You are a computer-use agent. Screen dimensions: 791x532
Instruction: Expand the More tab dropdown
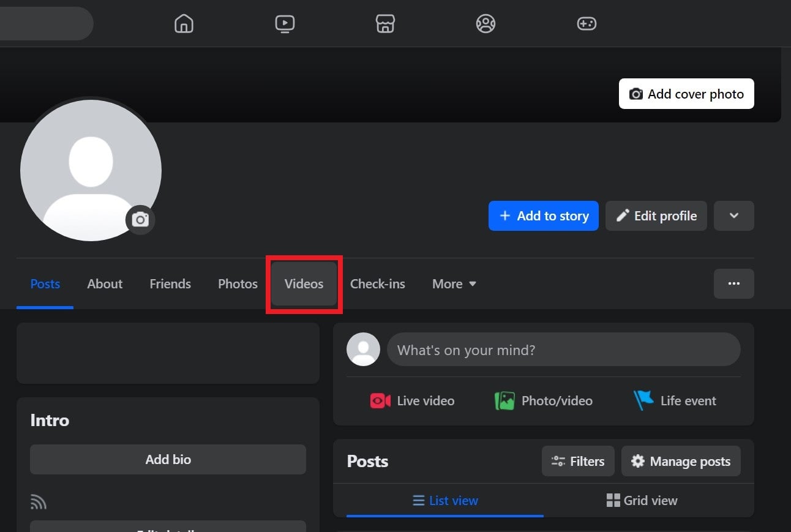pyautogui.click(x=453, y=283)
